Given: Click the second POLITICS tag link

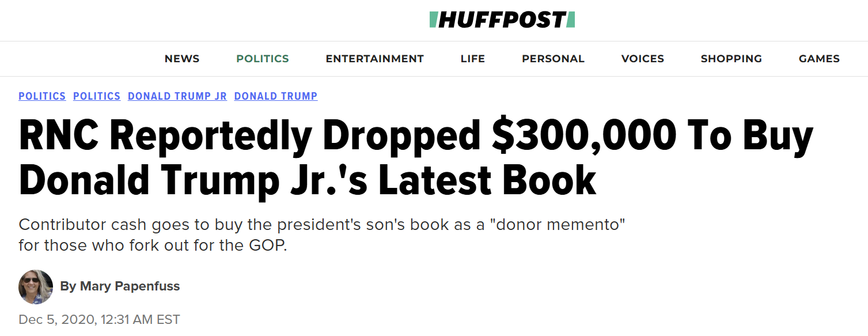Looking at the screenshot, I should pos(97,96).
